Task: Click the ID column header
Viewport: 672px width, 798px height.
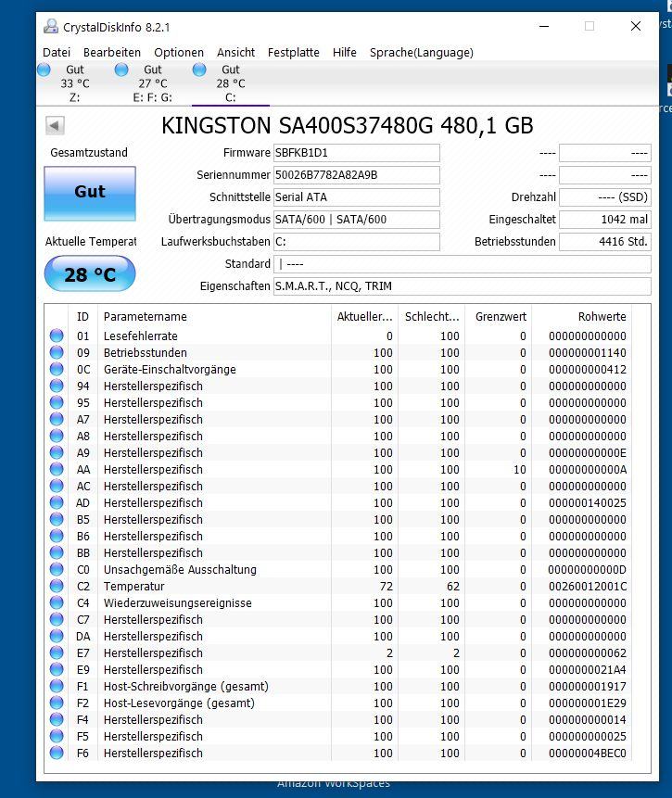Action: pyautogui.click(x=83, y=317)
